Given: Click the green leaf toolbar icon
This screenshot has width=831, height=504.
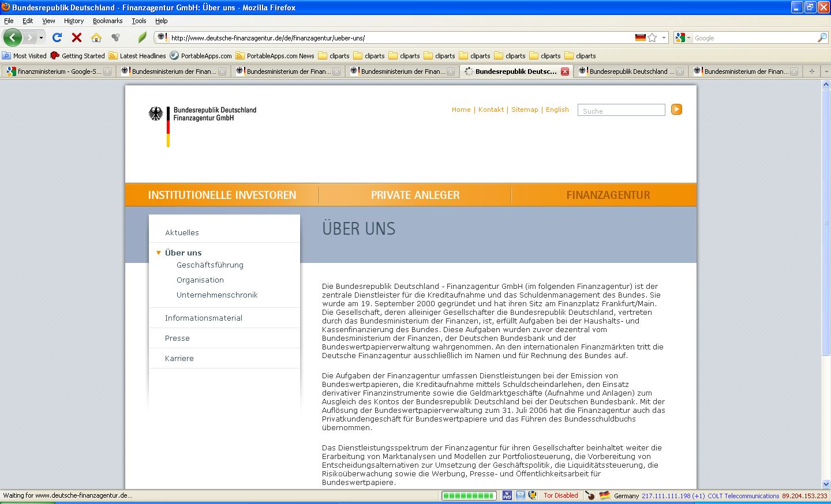Looking at the screenshot, I should [x=142, y=37].
